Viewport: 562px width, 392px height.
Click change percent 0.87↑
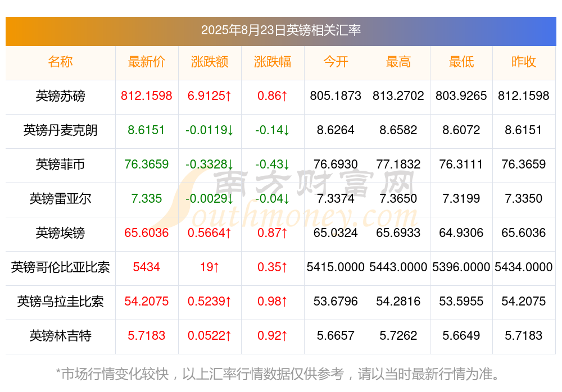click(x=273, y=233)
